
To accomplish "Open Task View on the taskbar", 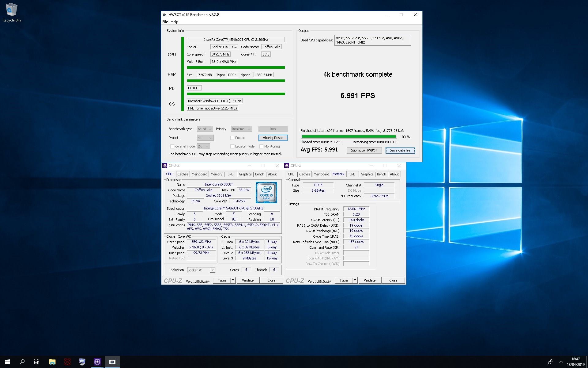I will tap(37, 362).
